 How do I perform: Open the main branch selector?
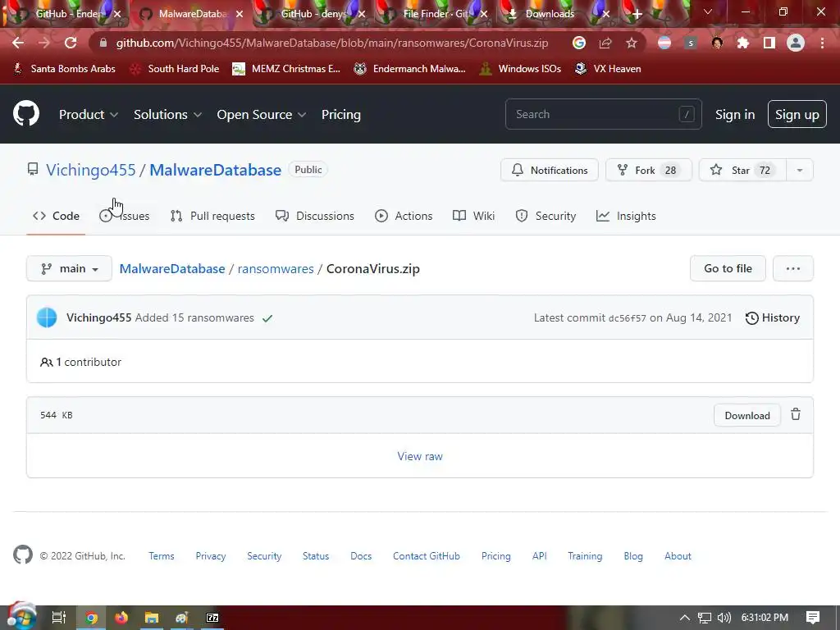pos(69,268)
